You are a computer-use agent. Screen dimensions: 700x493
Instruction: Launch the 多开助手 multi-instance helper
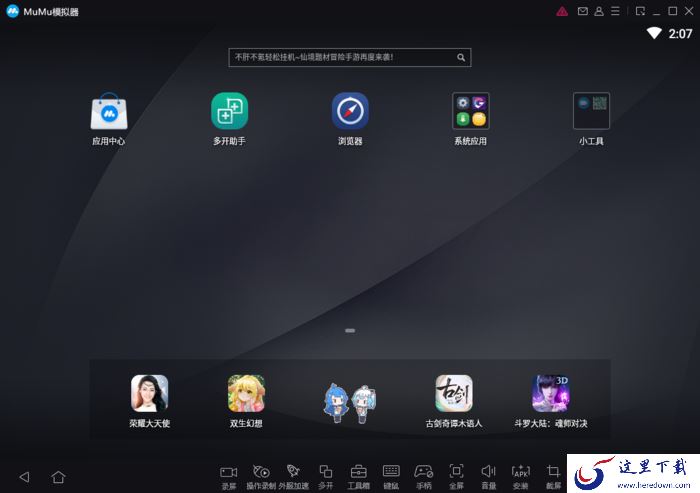229,111
